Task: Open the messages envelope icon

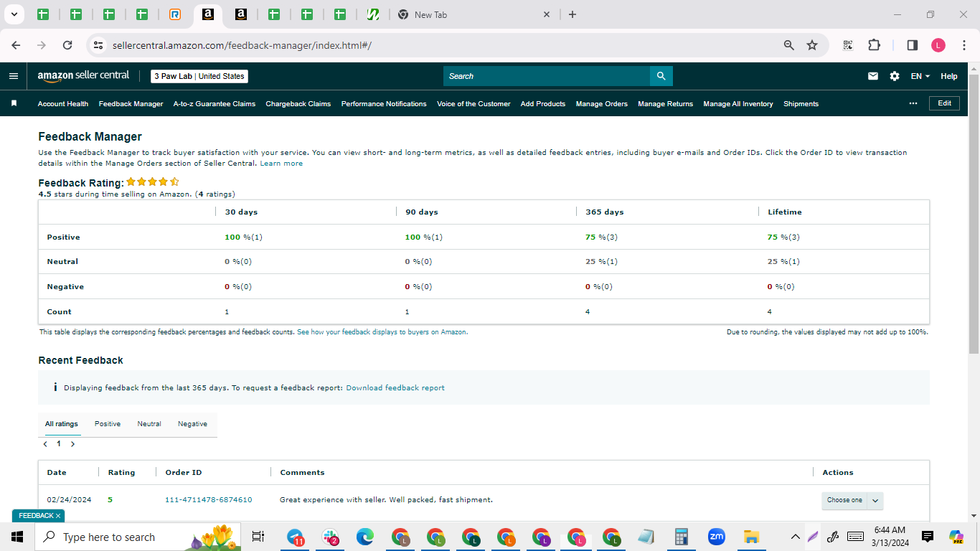Action: coord(873,76)
